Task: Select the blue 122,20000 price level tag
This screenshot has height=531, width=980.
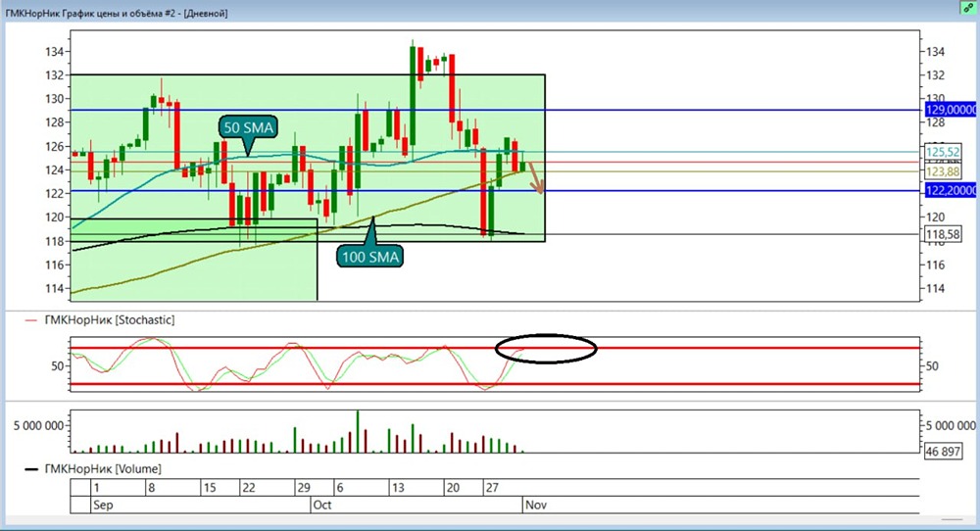Action: [x=951, y=190]
